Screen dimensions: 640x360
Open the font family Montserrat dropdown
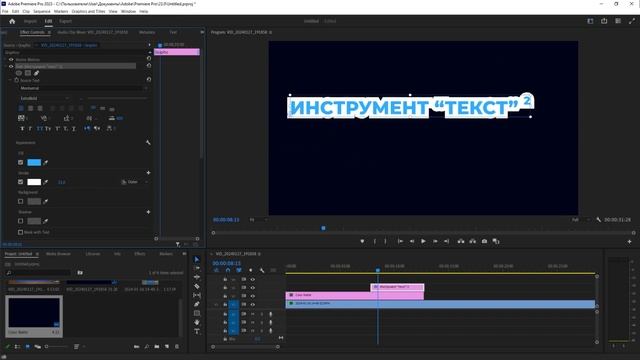[x=83, y=88]
